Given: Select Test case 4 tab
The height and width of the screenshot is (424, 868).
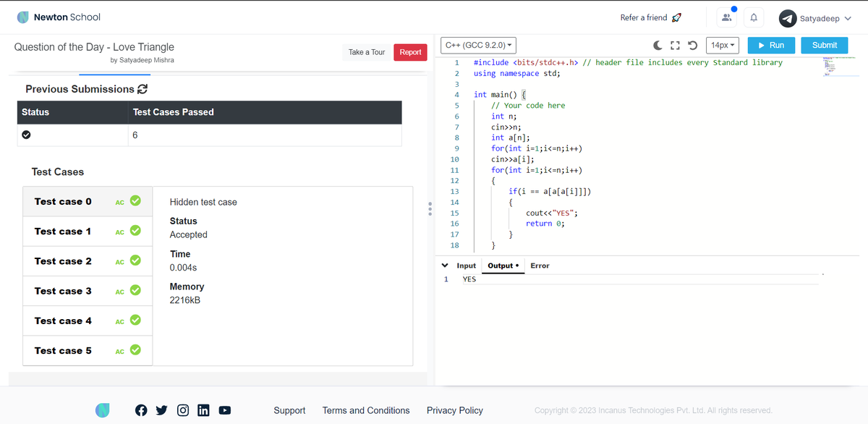Looking at the screenshot, I should (88, 321).
